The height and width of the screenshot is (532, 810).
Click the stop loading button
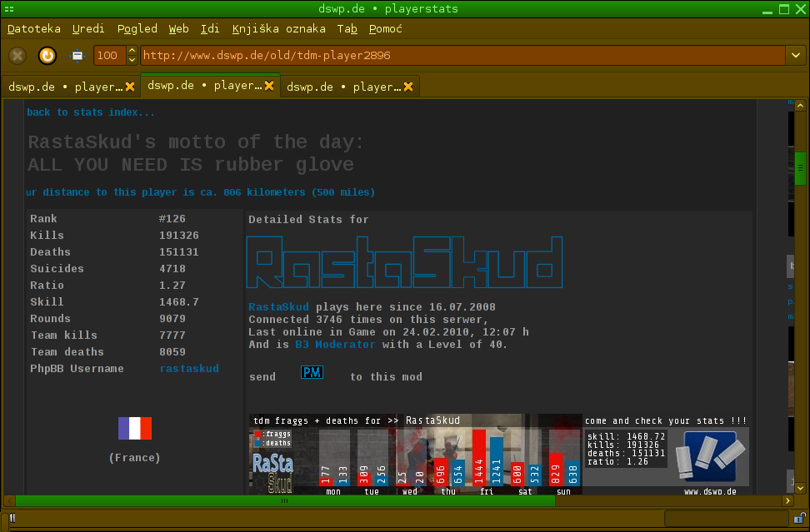[17, 56]
